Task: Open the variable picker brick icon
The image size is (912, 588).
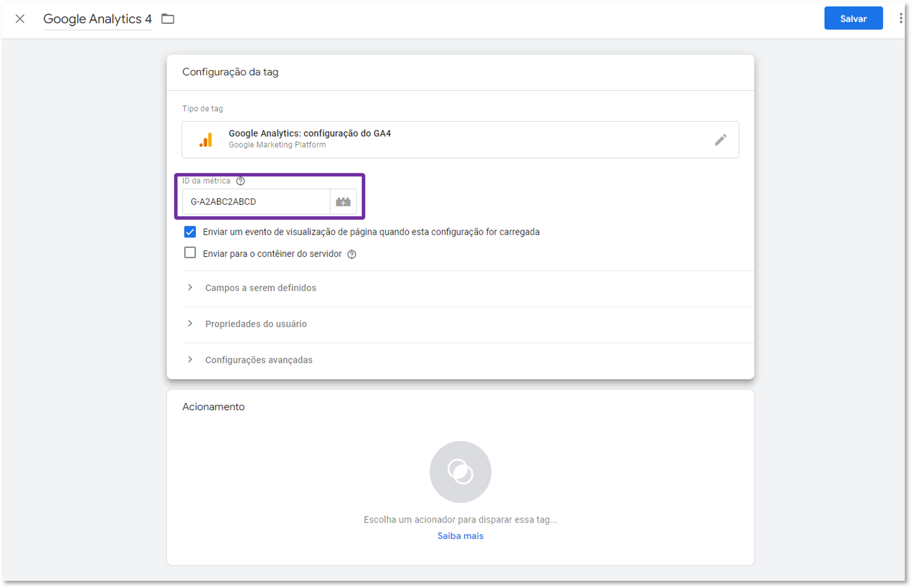Action: click(343, 202)
